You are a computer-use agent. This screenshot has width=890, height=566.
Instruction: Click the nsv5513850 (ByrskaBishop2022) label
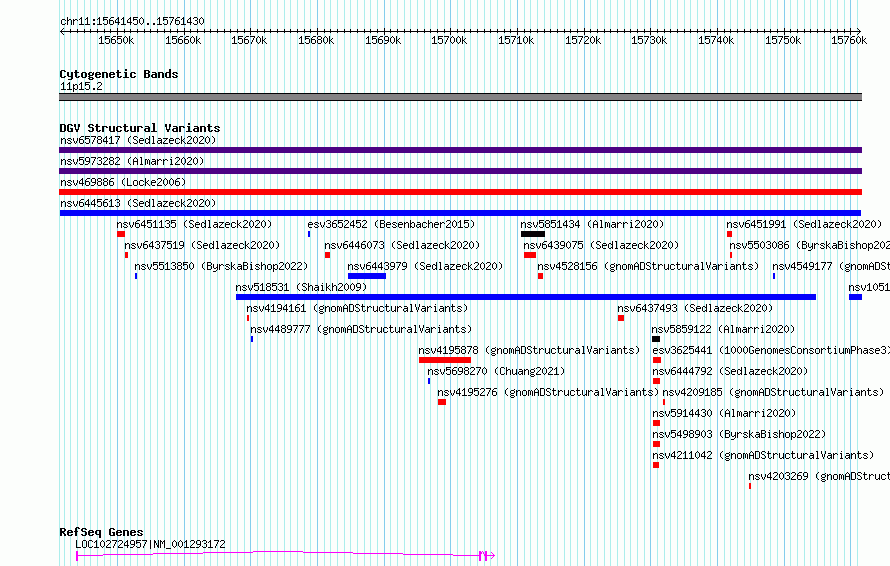click(x=221, y=266)
